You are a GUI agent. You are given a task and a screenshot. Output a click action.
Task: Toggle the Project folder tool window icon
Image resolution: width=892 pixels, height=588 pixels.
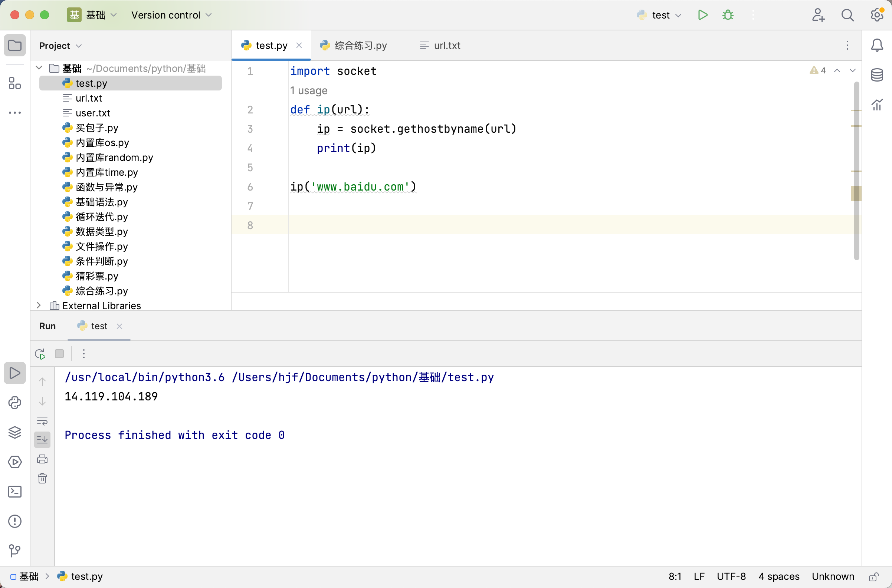pyautogui.click(x=14, y=45)
